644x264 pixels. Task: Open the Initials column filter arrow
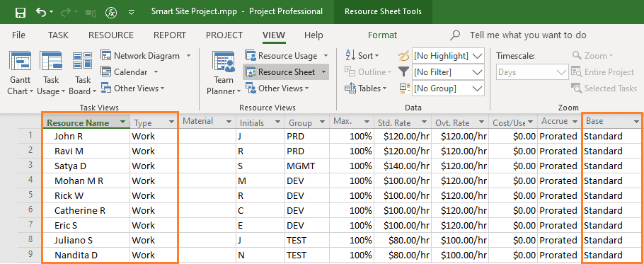tap(278, 122)
